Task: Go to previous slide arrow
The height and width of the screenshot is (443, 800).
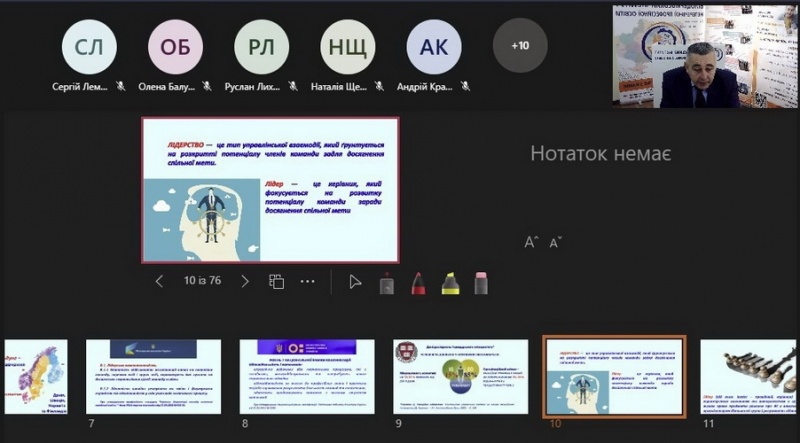Action: [x=159, y=281]
